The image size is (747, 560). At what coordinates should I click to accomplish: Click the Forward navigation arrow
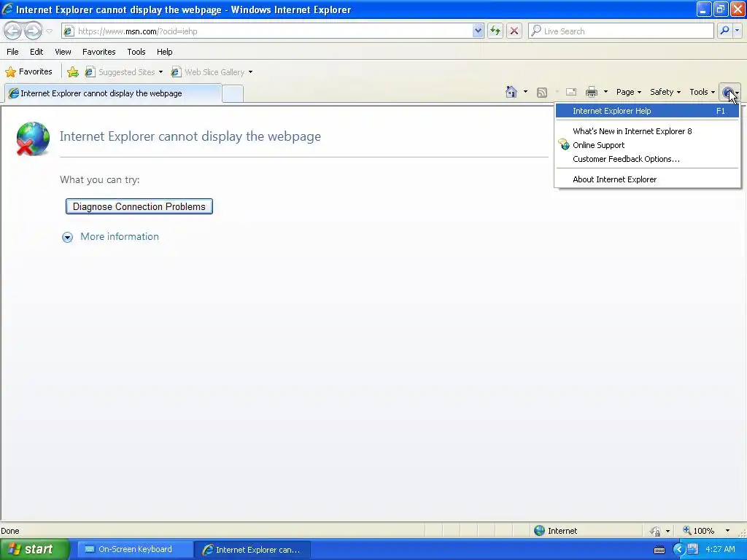[x=33, y=31]
